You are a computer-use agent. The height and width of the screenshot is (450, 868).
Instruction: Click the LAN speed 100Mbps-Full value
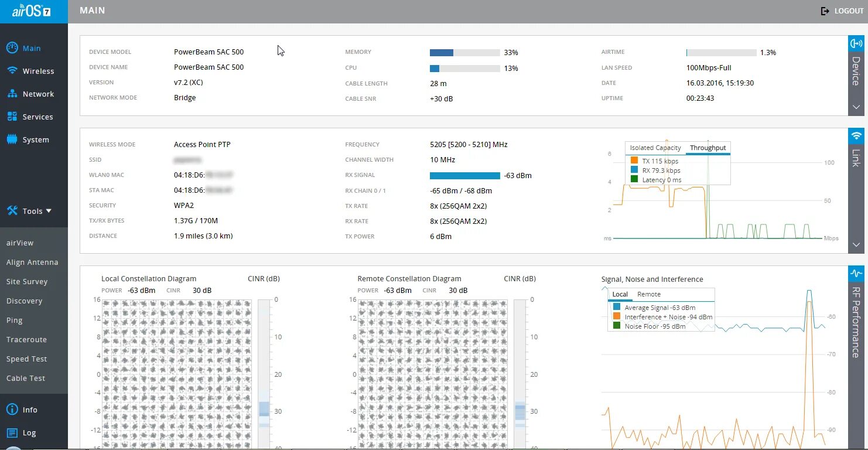[x=709, y=67]
